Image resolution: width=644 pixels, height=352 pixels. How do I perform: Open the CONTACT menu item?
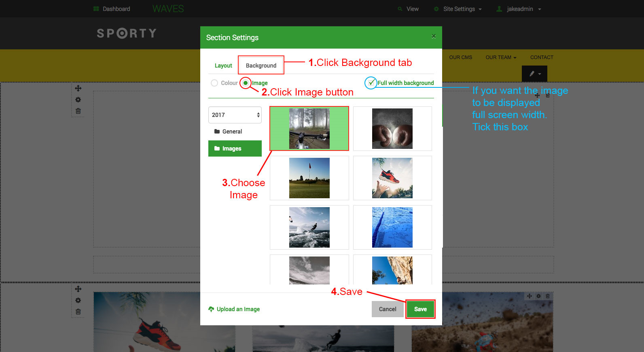pos(542,57)
